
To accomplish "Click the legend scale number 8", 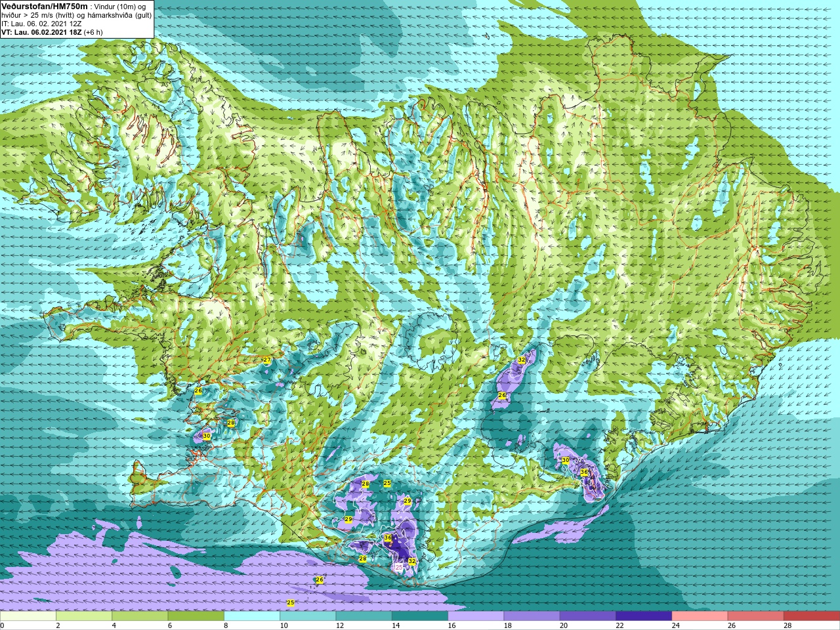I will click(226, 626).
